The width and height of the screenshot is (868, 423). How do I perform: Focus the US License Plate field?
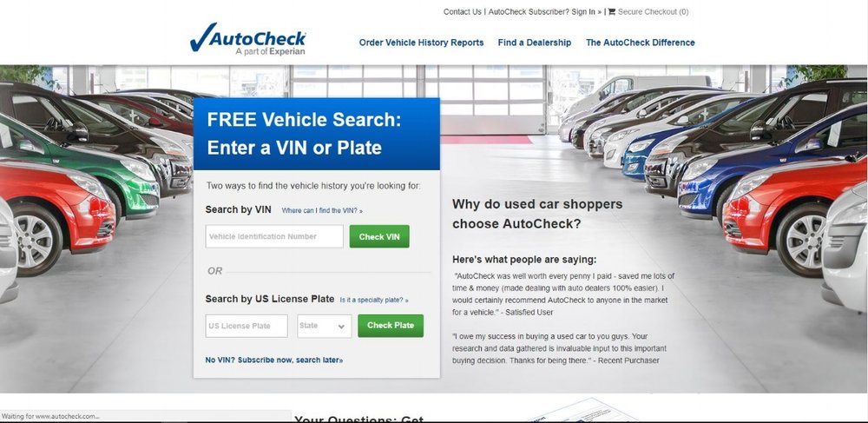[247, 326]
